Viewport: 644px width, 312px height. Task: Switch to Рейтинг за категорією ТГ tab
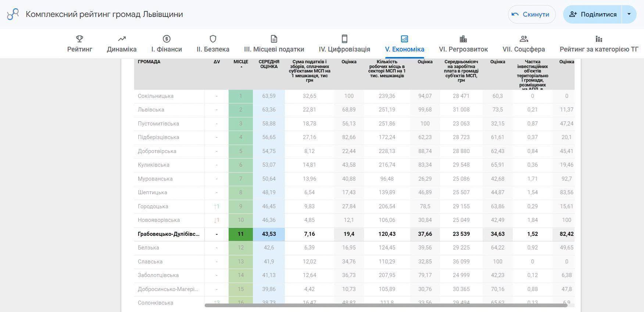599,44
